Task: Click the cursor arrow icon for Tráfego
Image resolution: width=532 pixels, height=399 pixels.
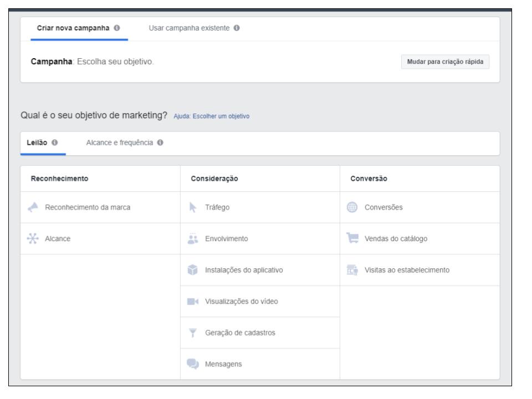Action: click(x=193, y=207)
